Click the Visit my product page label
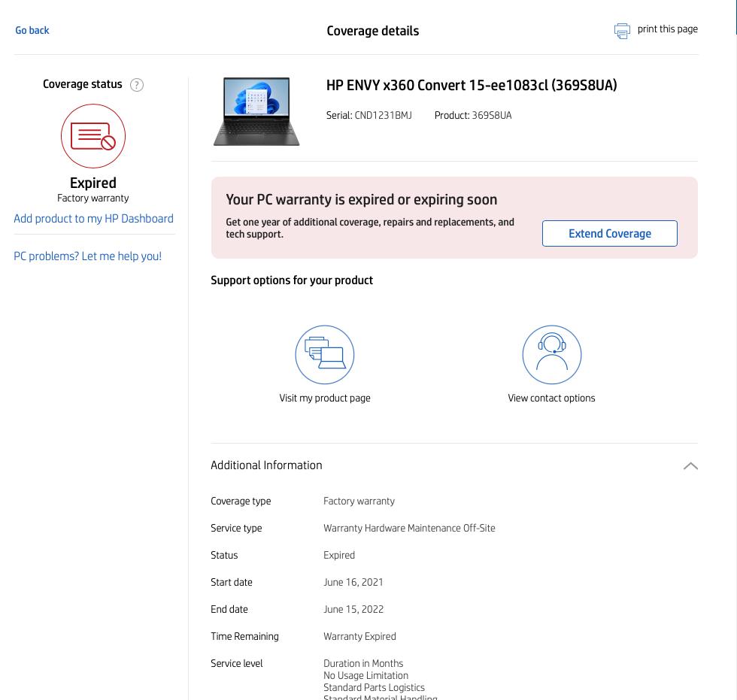 (325, 398)
